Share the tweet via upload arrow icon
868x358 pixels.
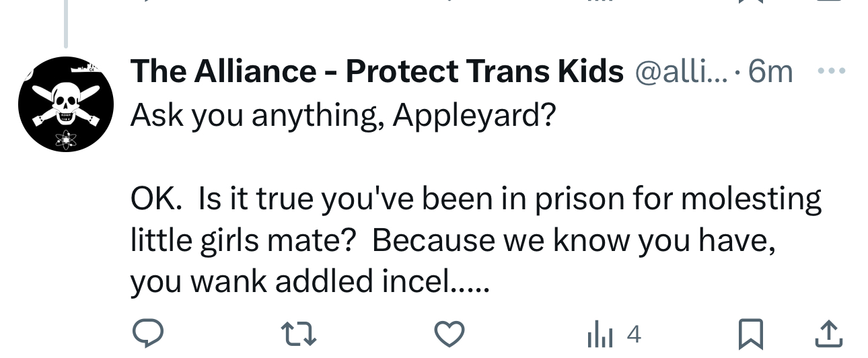point(829,333)
